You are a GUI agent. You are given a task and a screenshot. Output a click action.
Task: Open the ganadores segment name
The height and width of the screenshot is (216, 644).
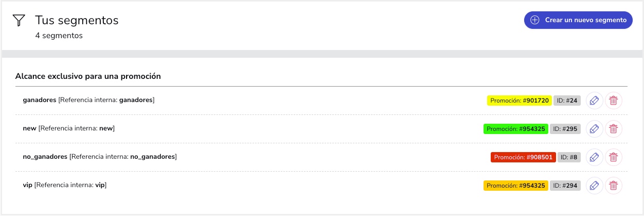39,100
